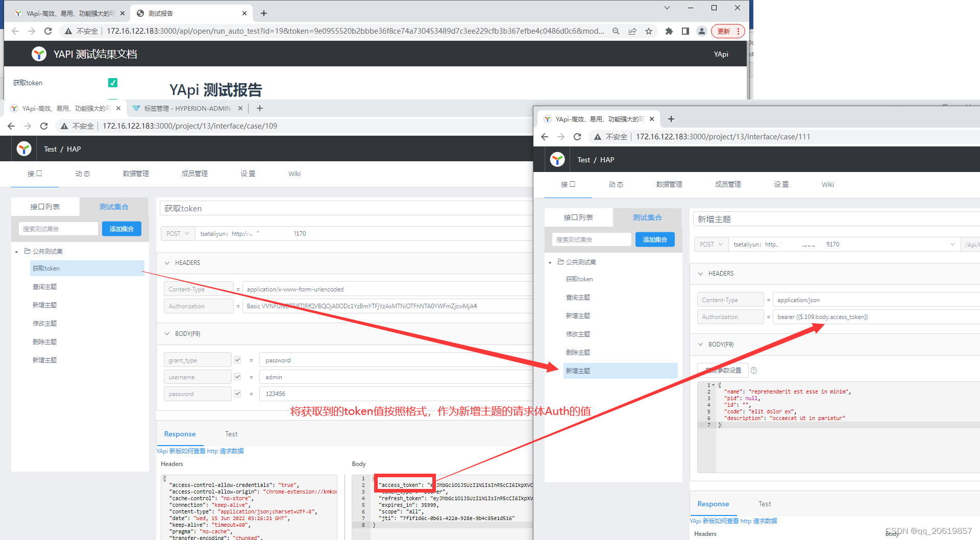Image resolution: width=980 pixels, height=540 pixels.
Task: Click the username value field admin
Action: pyautogui.click(x=397, y=377)
